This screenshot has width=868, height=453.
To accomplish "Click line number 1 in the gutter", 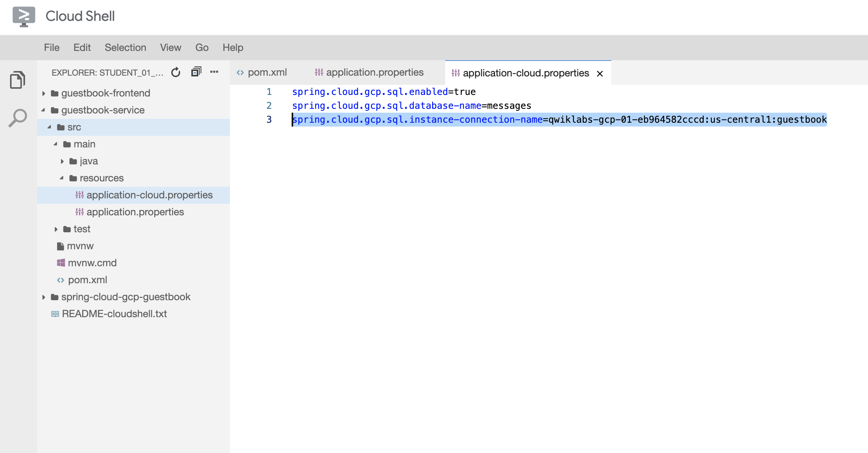I will pos(269,92).
